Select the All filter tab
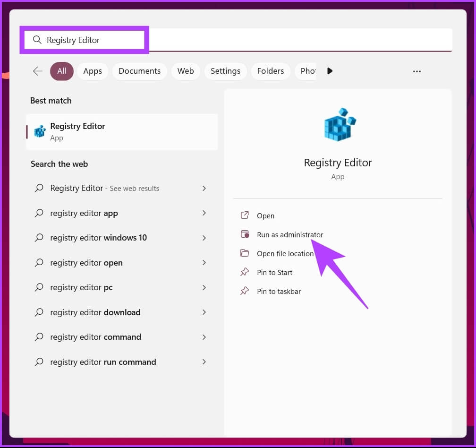 (62, 71)
